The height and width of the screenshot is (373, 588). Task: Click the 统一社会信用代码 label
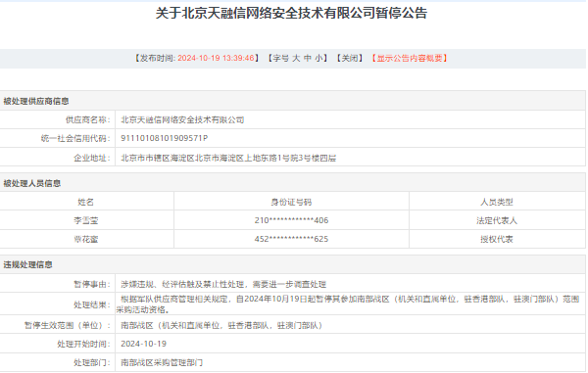pos(75,138)
